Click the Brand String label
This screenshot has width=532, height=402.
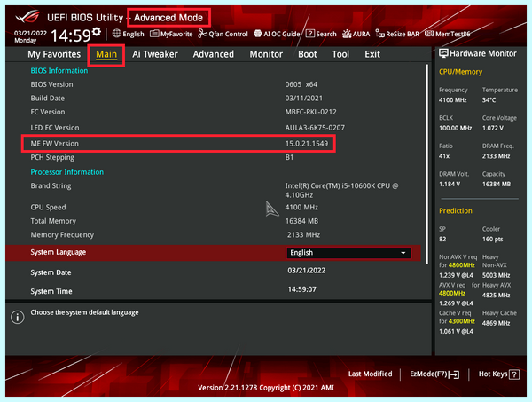51,185
